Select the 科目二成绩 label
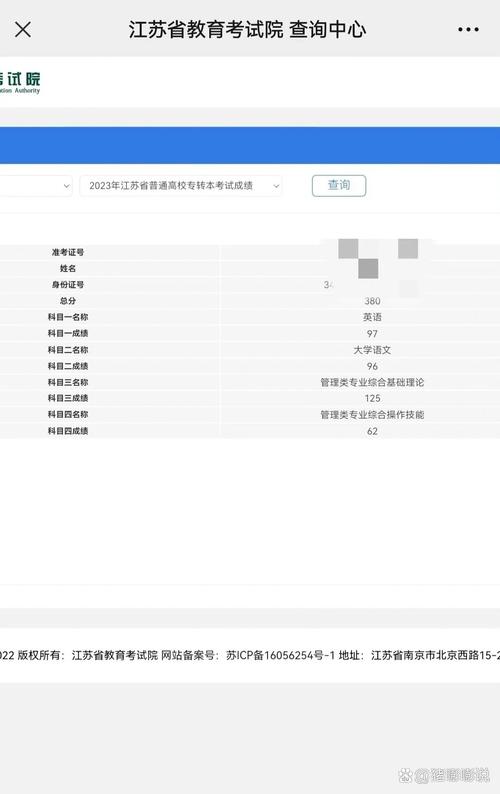The image size is (500, 794). coord(68,366)
